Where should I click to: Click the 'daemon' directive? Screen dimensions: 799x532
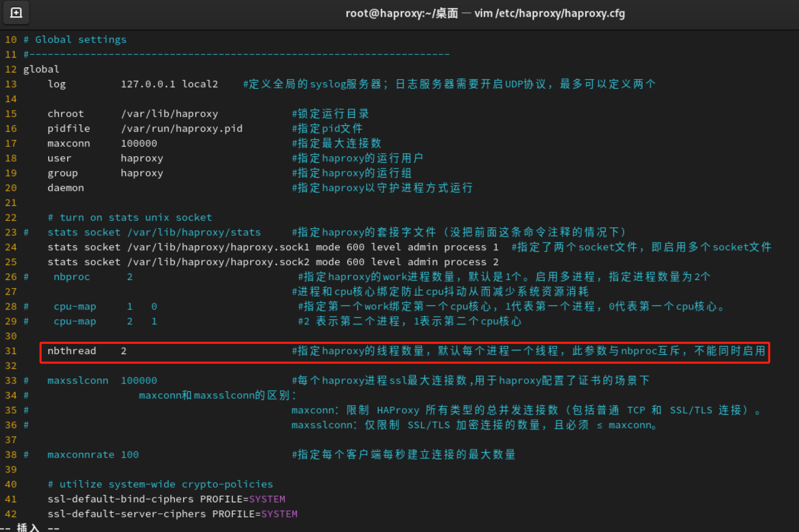[65, 188]
